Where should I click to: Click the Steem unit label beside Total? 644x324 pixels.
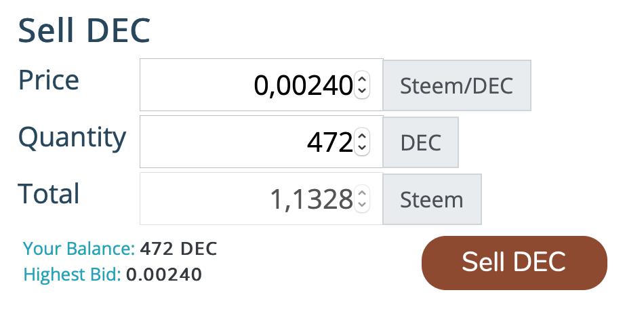point(432,199)
